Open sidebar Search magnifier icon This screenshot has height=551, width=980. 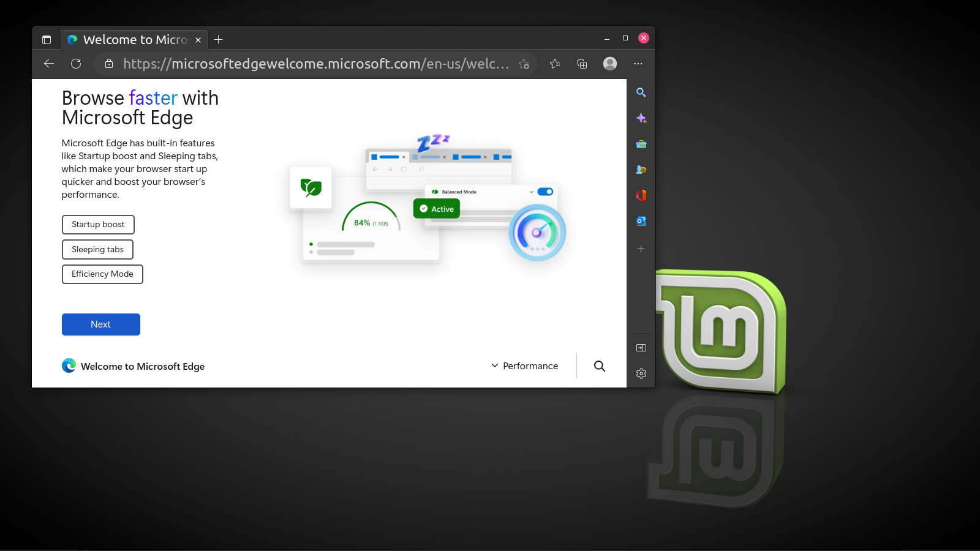[641, 92]
